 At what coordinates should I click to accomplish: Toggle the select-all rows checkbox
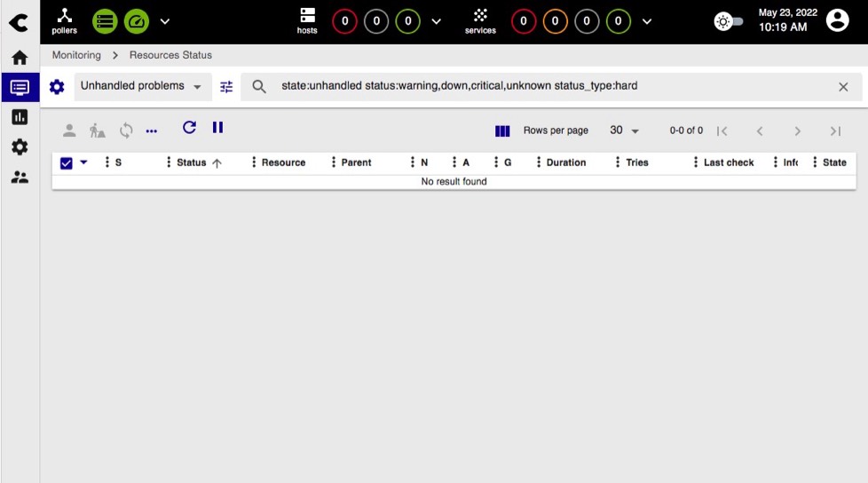[x=67, y=162]
